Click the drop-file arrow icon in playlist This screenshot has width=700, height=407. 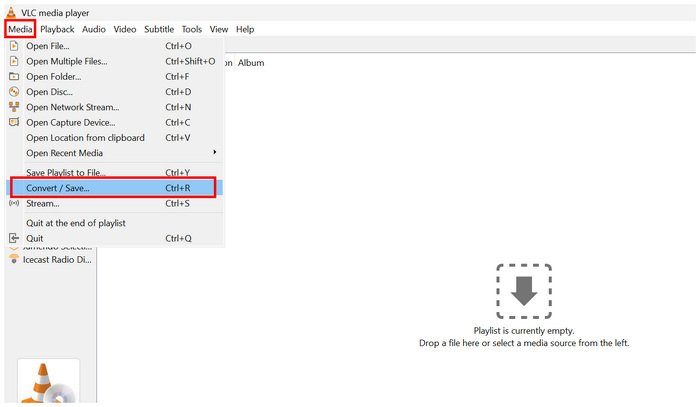[x=524, y=291]
